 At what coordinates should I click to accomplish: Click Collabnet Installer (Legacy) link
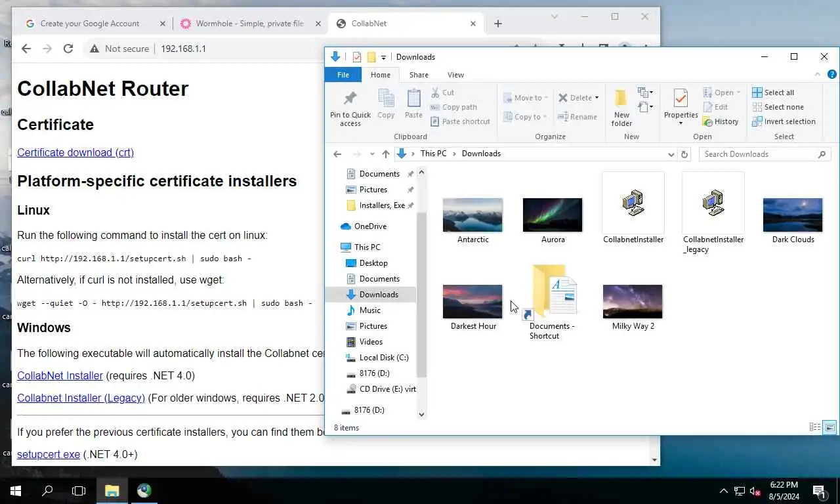[81, 398]
